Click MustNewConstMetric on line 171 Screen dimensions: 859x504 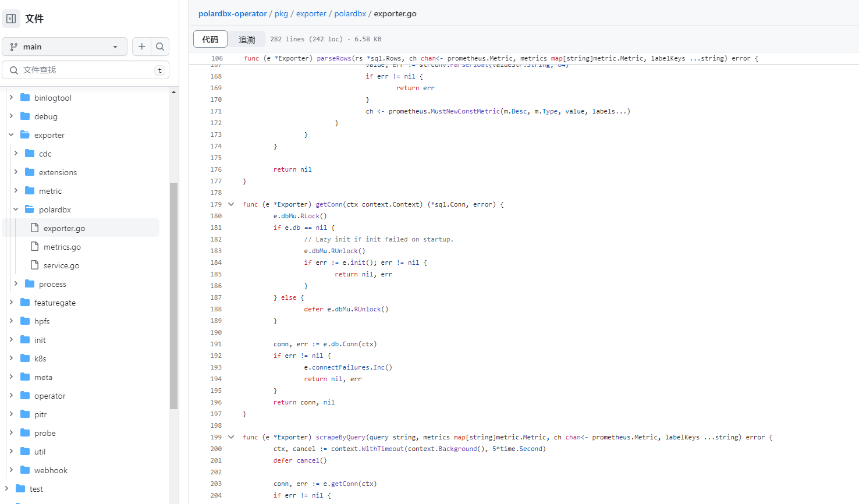465,111
